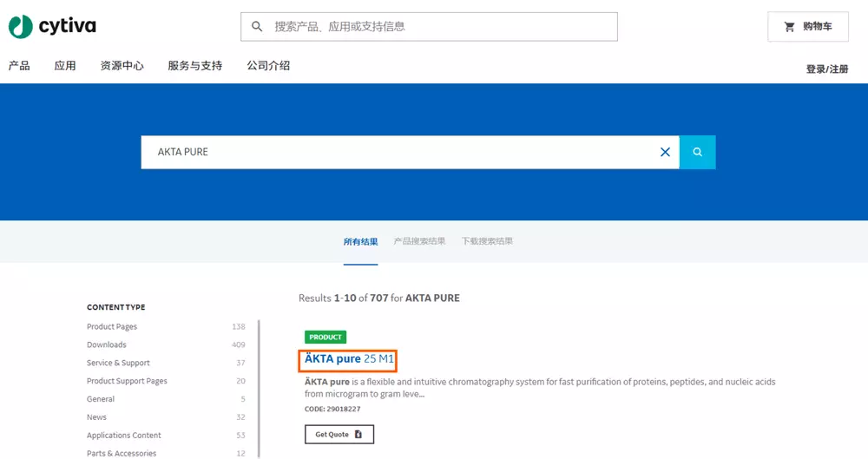This screenshot has height=459, width=868.
Task: Open the 服务与支持 menu
Action: [x=194, y=66]
